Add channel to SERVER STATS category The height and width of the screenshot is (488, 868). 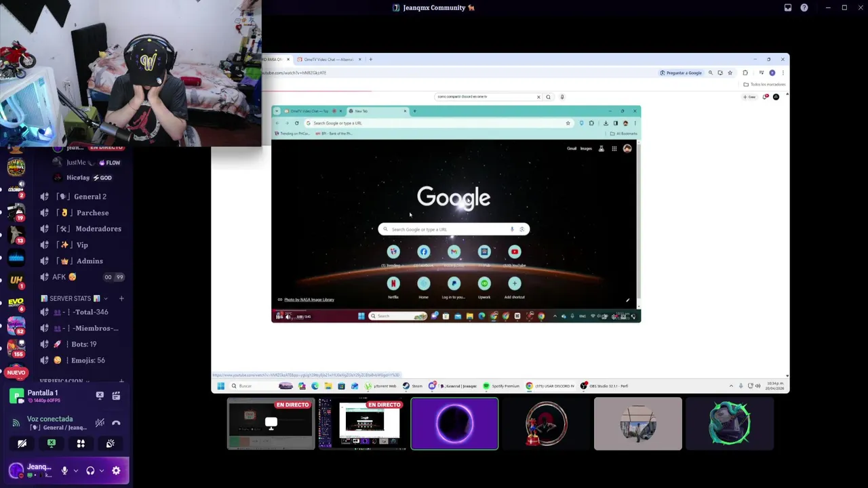(x=121, y=298)
